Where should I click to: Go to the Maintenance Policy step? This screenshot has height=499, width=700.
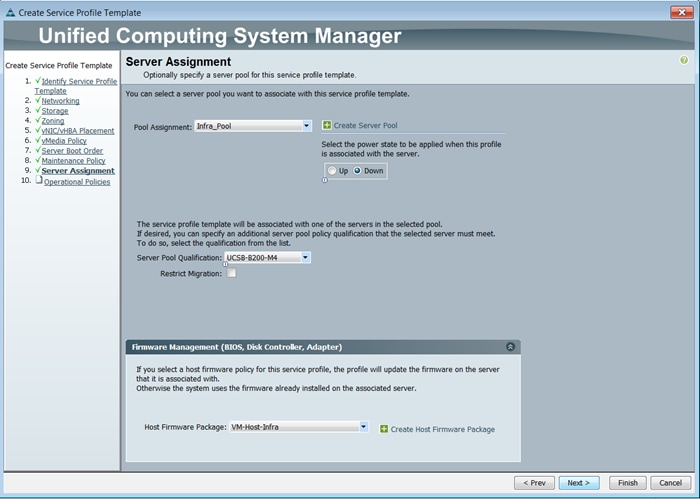73,161
